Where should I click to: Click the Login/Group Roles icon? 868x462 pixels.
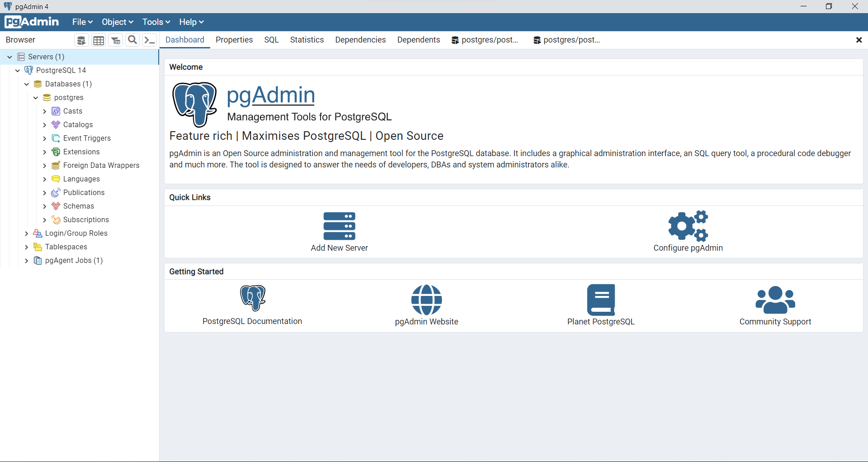(x=38, y=233)
